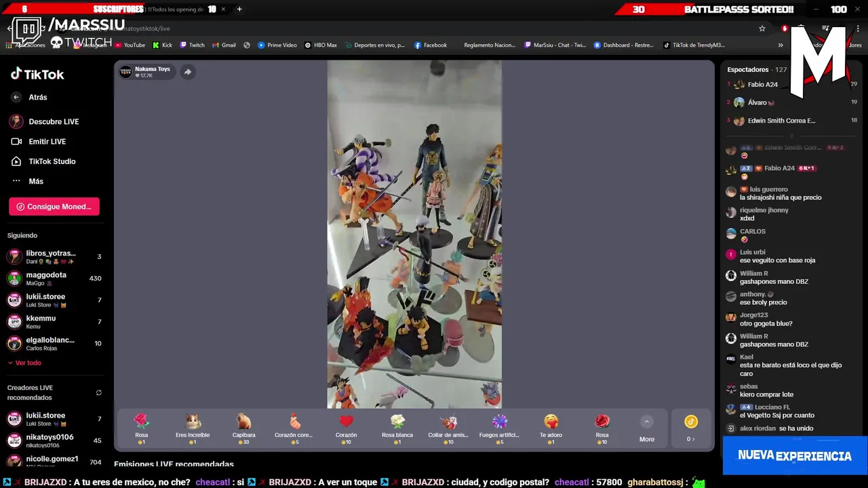Screen dimensions: 868x488
Task: Send the Corazón coreano gift
Action: pos(294,428)
